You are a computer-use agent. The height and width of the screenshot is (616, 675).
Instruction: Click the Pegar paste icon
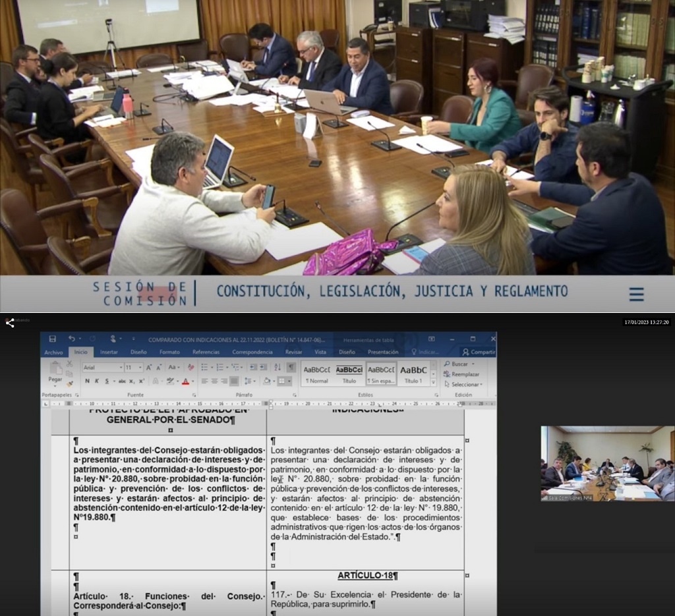click(x=55, y=370)
